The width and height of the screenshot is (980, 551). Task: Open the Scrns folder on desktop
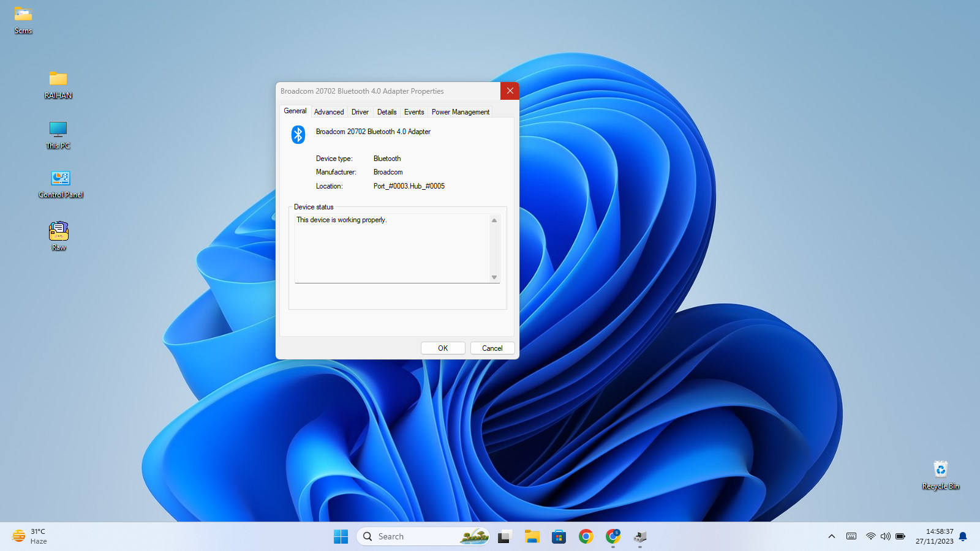tap(23, 15)
